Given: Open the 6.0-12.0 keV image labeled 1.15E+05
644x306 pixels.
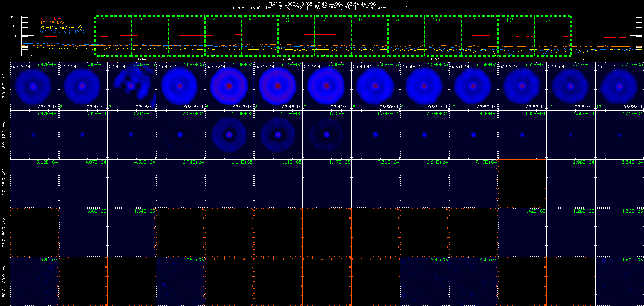Looking at the screenshot, I should pyautogui.click(x=327, y=135).
